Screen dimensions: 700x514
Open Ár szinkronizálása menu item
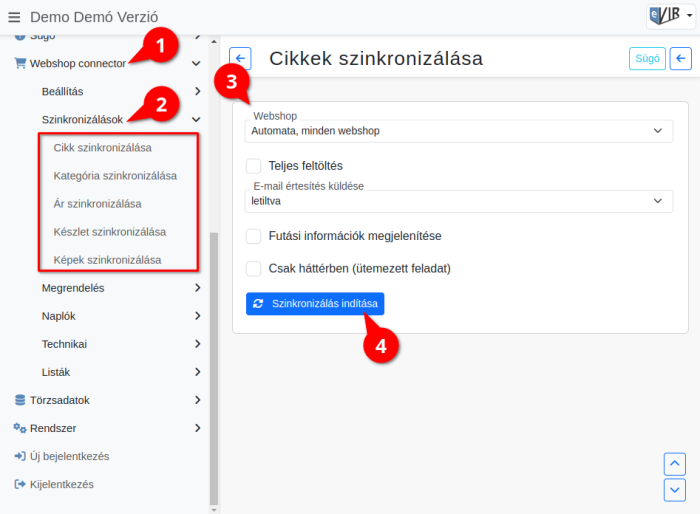[97, 204]
